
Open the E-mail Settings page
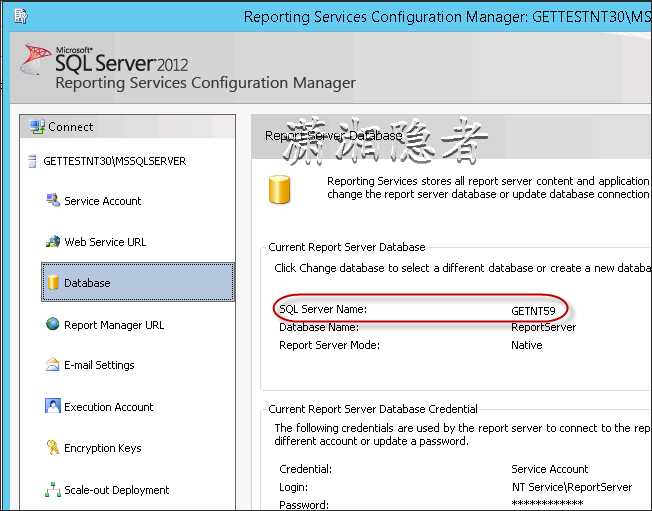(99, 365)
